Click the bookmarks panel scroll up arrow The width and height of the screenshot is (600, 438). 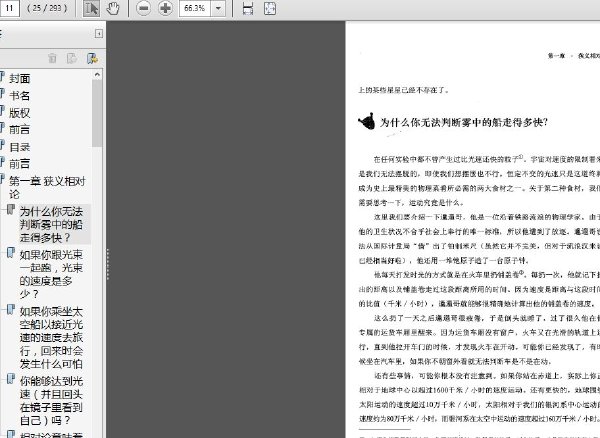(x=97, y=76)
